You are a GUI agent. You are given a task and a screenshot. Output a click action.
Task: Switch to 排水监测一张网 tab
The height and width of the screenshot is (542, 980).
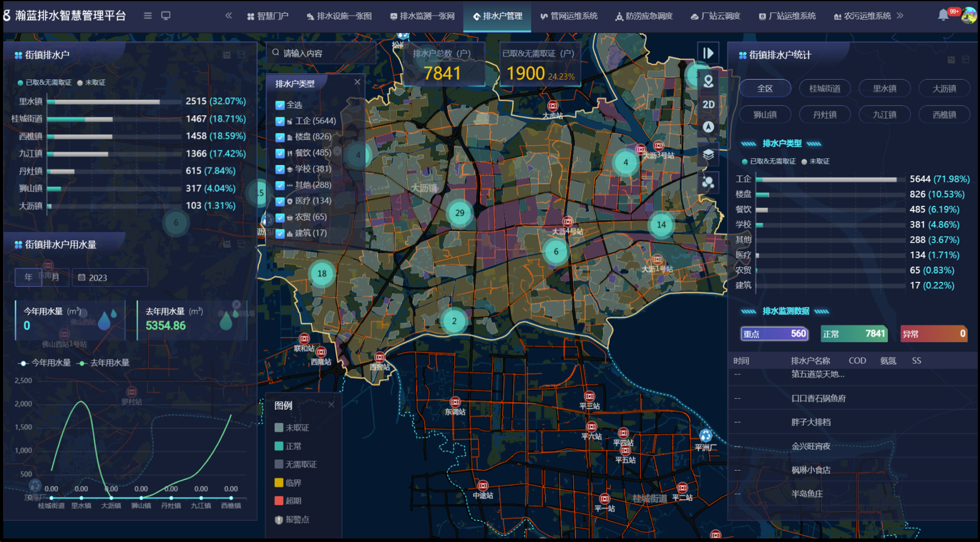pyautogui.click(x=422, y=17)
